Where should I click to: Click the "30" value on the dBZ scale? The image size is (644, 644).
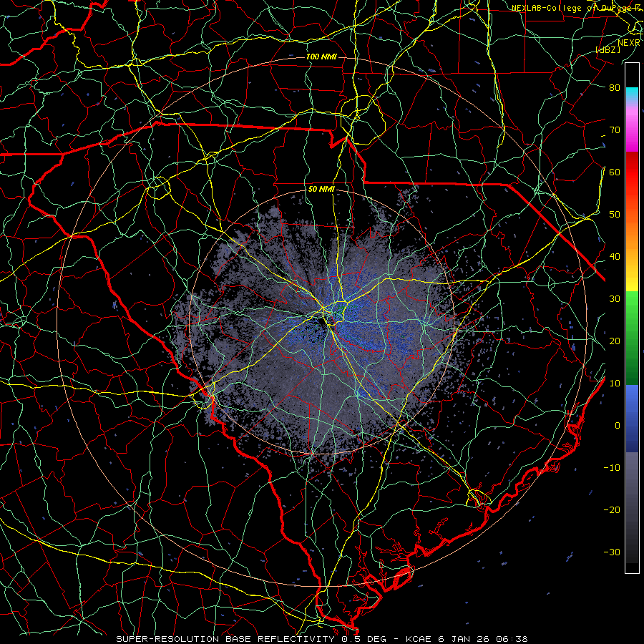coord(615,298)
